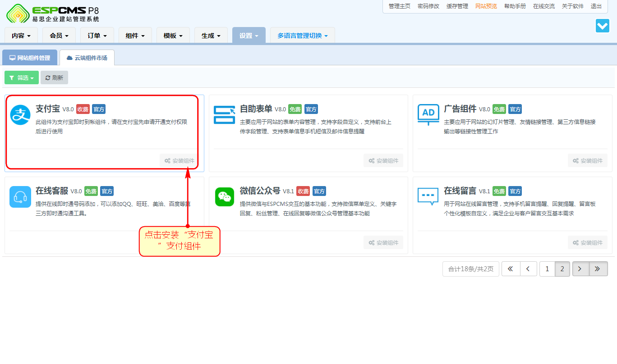Open the 密码修改 link

click(x=428, y=6)
